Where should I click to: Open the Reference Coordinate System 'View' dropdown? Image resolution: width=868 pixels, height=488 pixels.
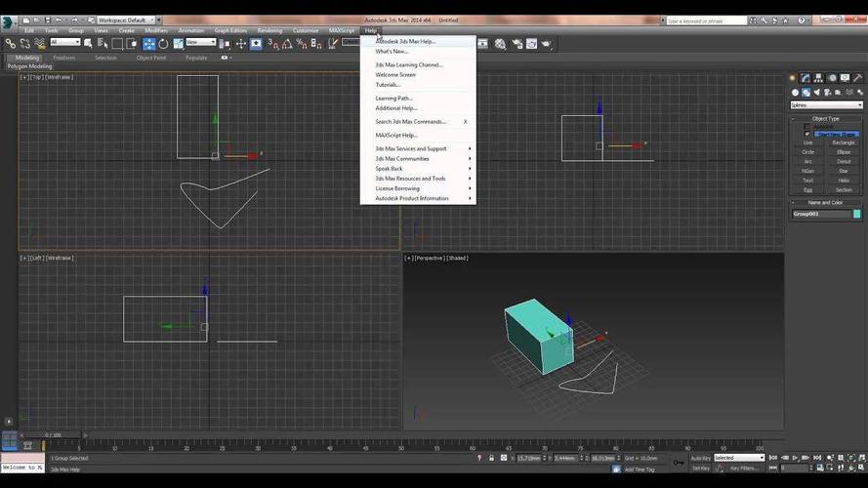(x=200, y=42)
